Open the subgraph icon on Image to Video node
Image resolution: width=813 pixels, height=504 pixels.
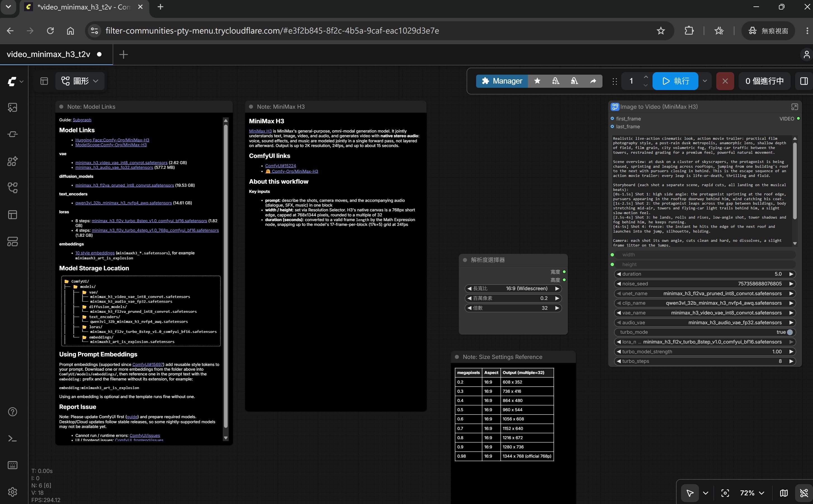[x=794, y=107]
